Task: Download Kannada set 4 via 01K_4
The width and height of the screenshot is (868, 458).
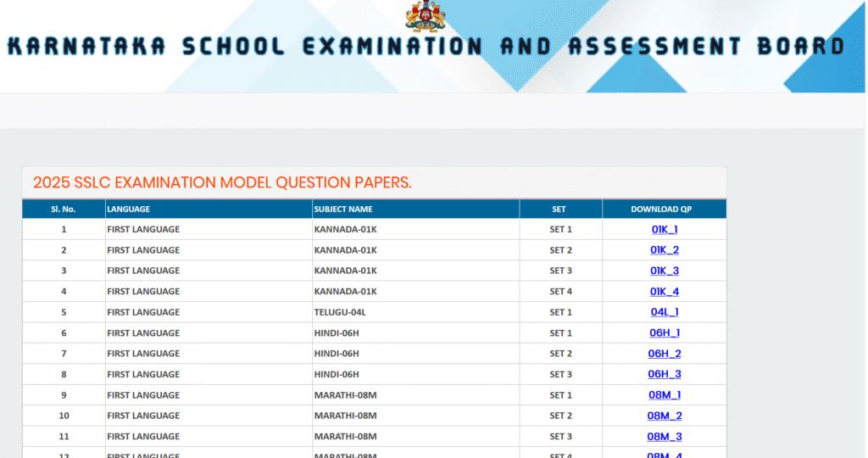Action: pyautogui.click(x=665, y=291)
